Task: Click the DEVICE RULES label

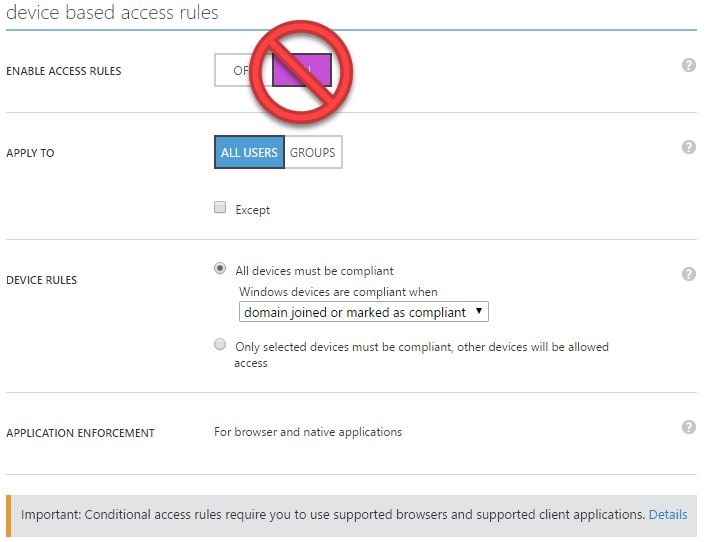Action: coord(41,280)
